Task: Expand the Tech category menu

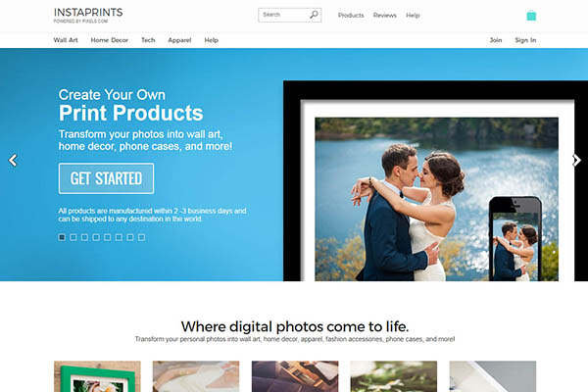Action: (x=148, y=40)
